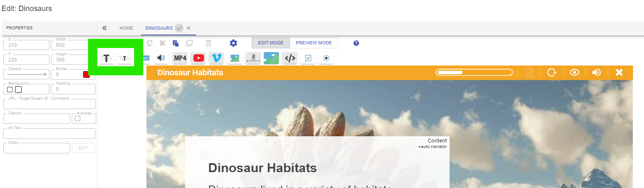
Task: Set background landscape image
Action: pyautogui.click(x=271, y=58)
